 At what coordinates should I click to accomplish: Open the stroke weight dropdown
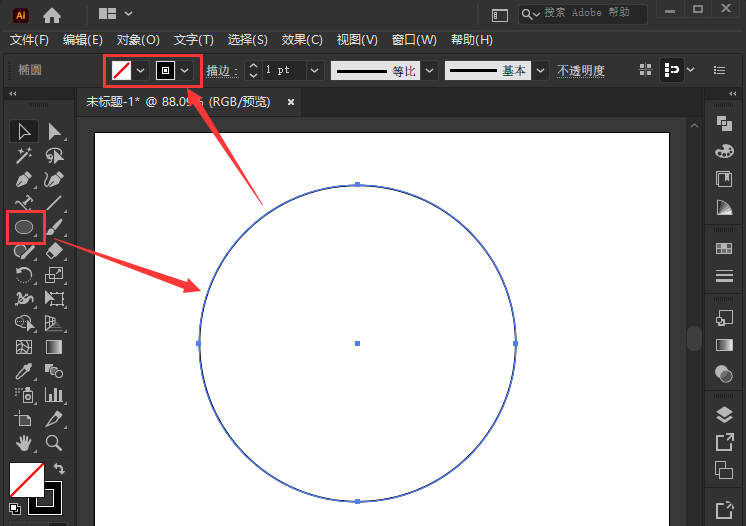point(314,71)
